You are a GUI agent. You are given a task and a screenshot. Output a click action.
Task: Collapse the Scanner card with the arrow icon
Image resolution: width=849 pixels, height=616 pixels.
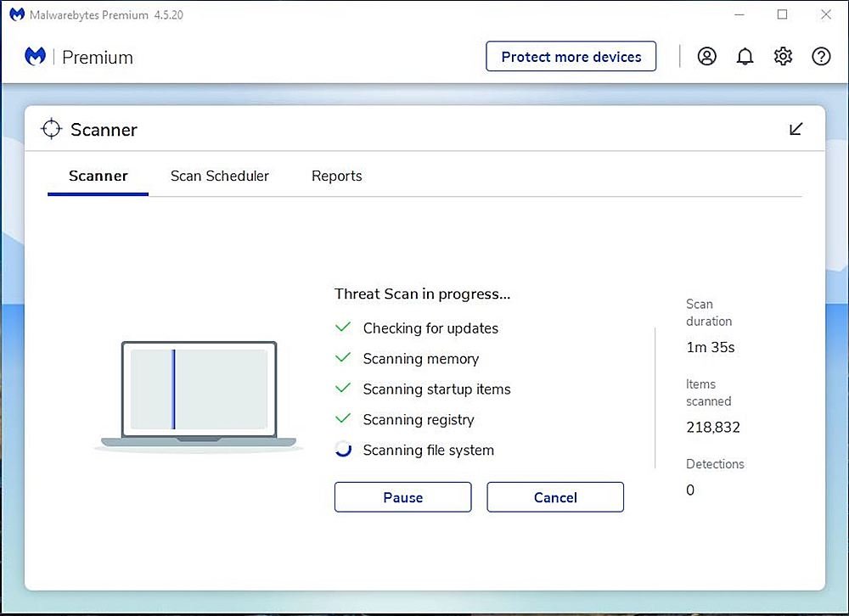coord(796,128)
